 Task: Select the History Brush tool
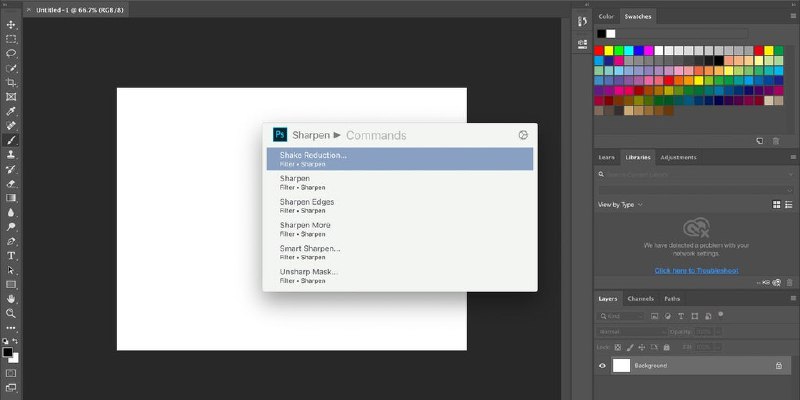coord(11,169)
